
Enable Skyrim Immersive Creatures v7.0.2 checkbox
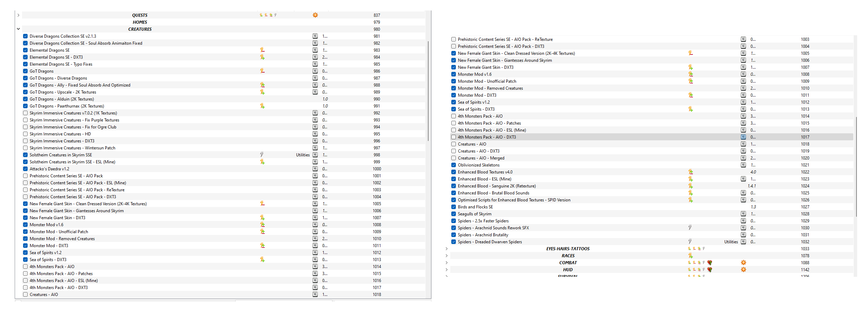coord(25,113)
